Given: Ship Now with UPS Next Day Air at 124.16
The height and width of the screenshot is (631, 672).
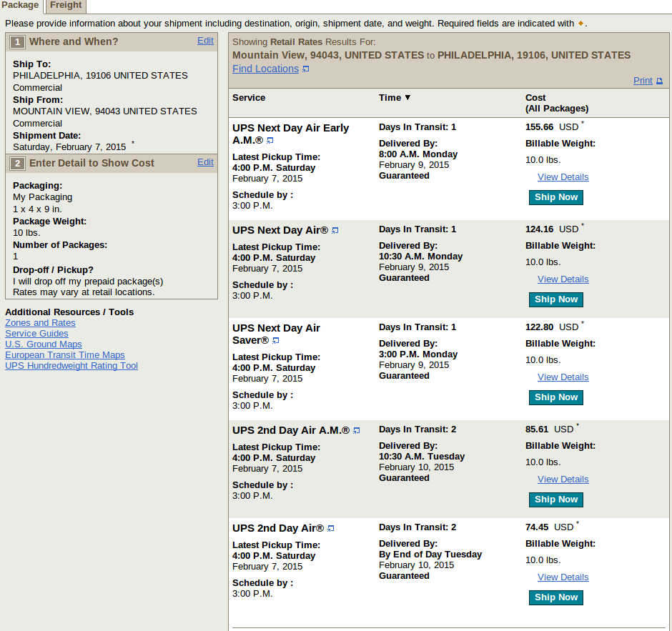Looking at the screenshot, I should pyautogui.click(x=556, y=299).
